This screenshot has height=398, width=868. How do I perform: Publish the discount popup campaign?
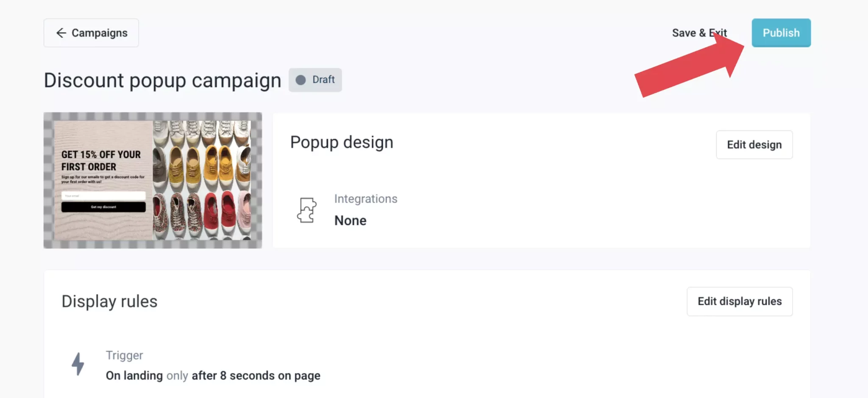point(781,33)
